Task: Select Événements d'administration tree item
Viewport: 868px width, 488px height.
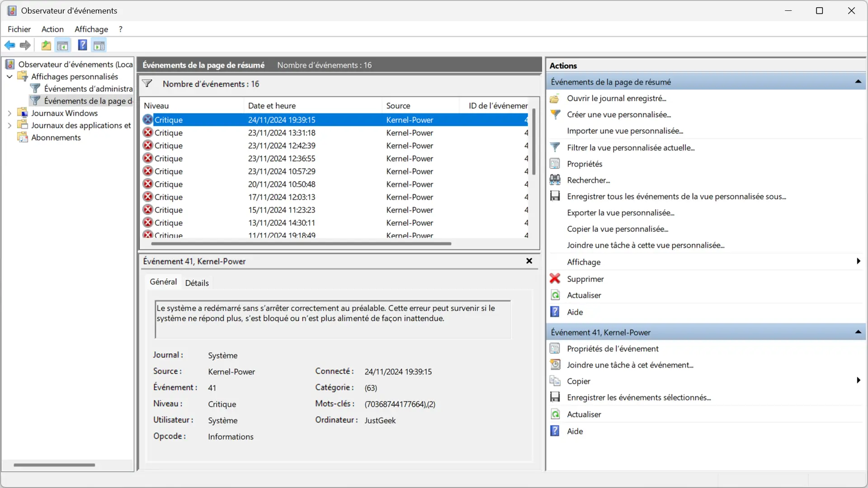Action: pos(81,89)
